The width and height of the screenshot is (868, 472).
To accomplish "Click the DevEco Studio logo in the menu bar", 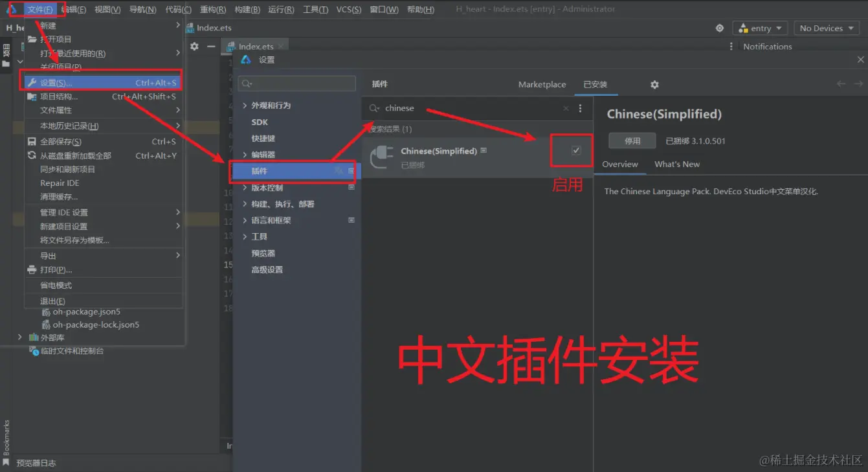I will coord(12,9).
